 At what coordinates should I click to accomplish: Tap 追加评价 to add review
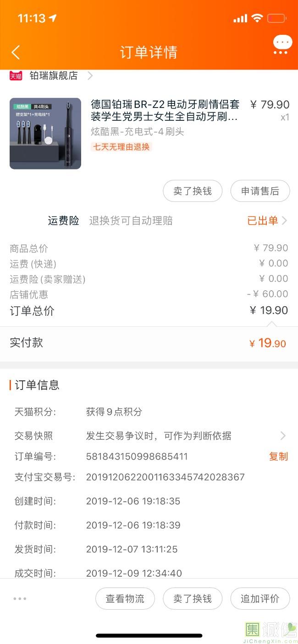click(260, 598)
